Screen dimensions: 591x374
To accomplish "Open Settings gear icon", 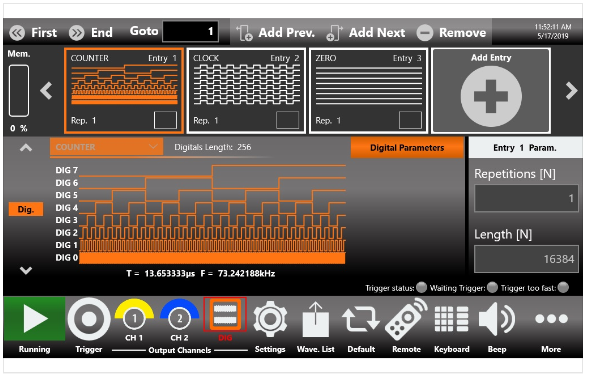I will coord(270,319).
